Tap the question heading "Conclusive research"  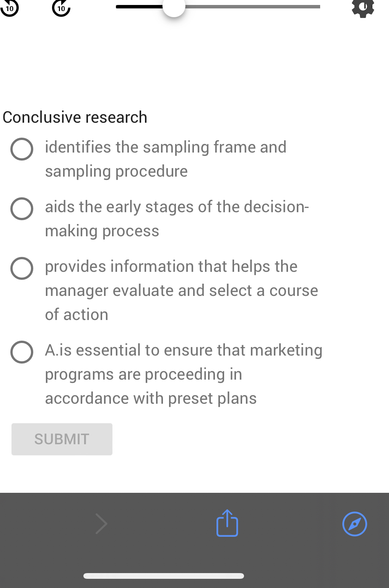pos(75,117)
